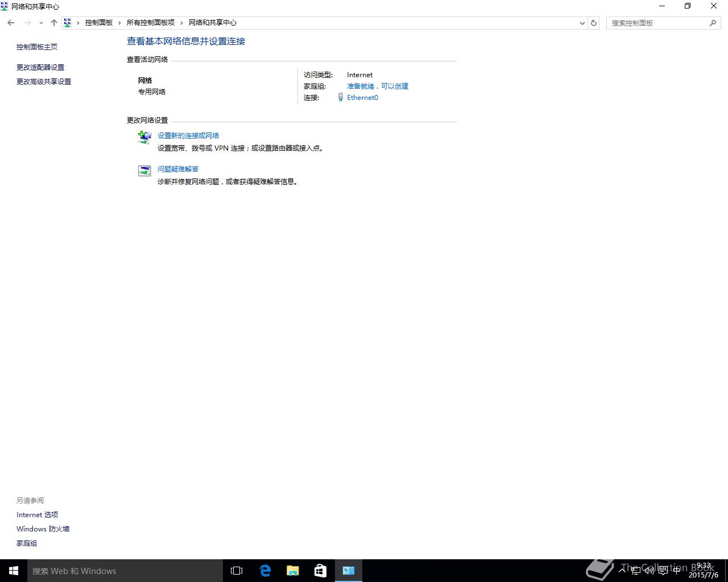The width and height of the screenshot is (728, 582).
Task: Open Ethernet0 connection status
Action: coord(362,98)
